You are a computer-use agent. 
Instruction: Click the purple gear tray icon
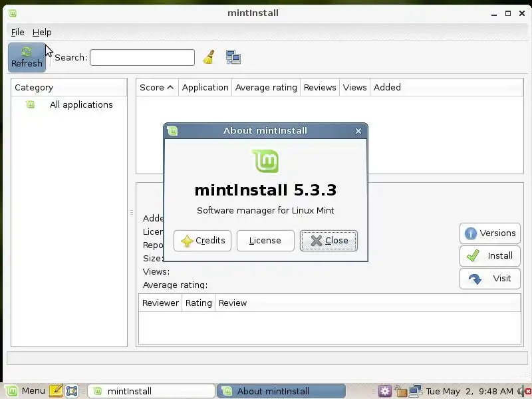click(385, 391)
